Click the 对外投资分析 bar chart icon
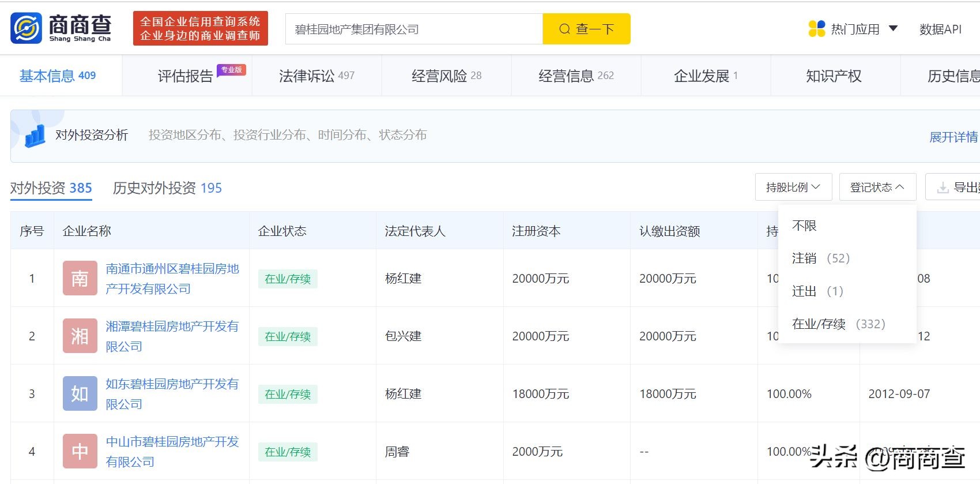Screen dimensions: 980x484 coord(35,136)
